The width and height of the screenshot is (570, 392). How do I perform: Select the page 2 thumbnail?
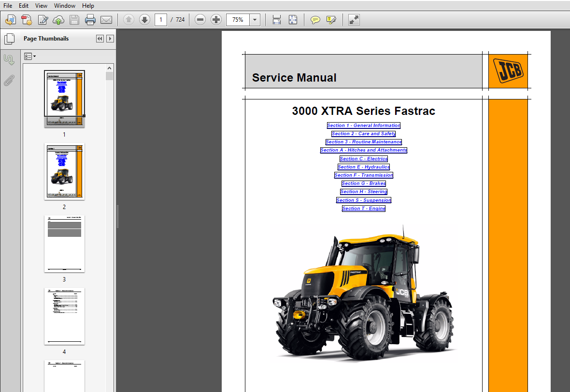point(64,171)
